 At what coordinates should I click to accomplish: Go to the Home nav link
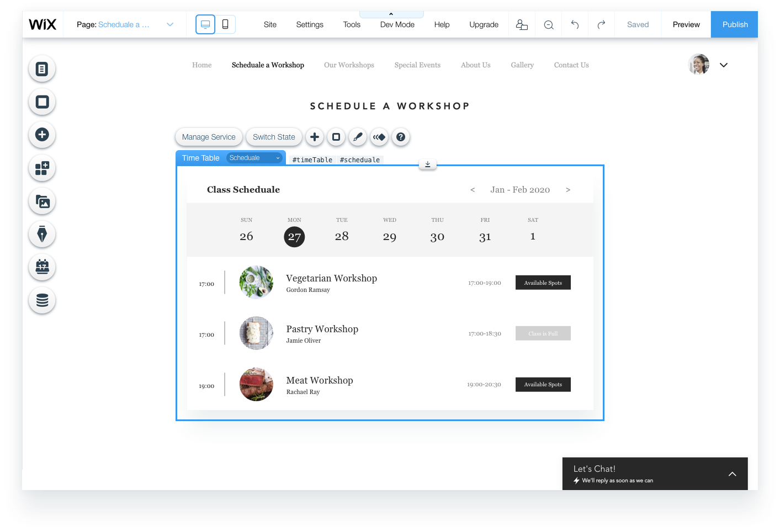click(201, 65)
